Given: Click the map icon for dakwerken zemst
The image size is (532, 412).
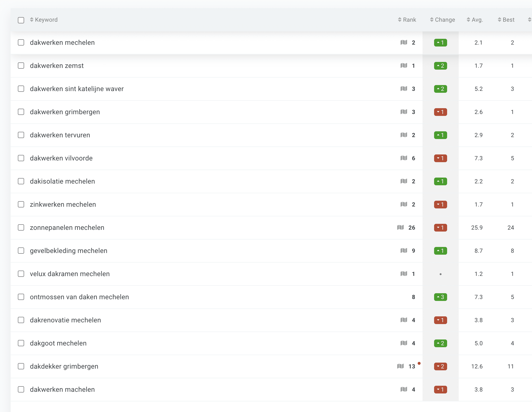Looking at the screenshot, I should click(x=404, y=66).
